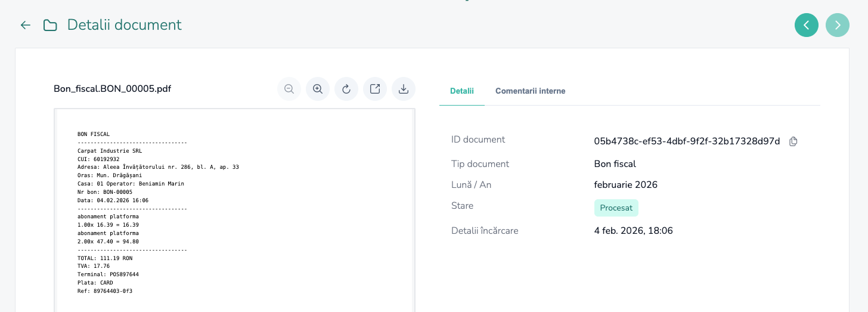Viewport: 868px width, 312px height.
Task: Go to previous document with green chevron
Action: coord(806,25)
